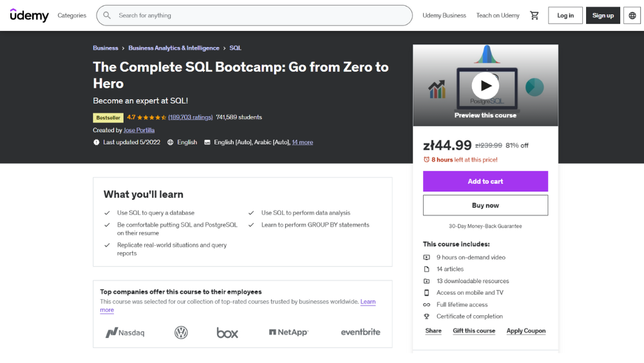644x363 pixels.
Task: Show the 14 more caption languages
Action: click(x=302, y=142)
